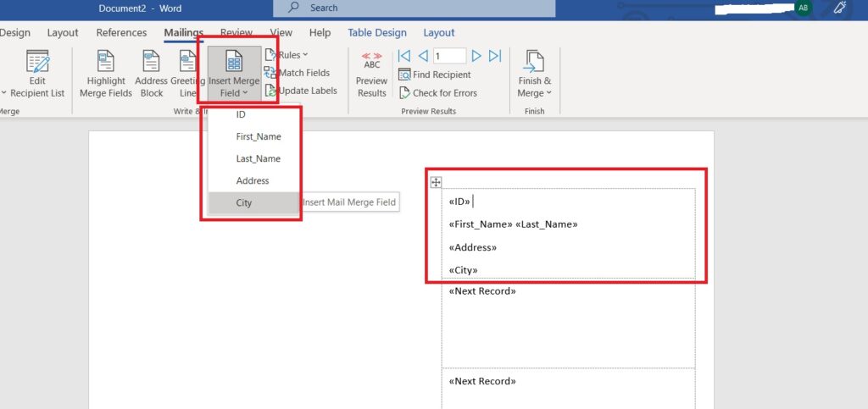Switch to the Review tab
The image size is (868, 409).
pyautogui.click(x=236, y=33)
